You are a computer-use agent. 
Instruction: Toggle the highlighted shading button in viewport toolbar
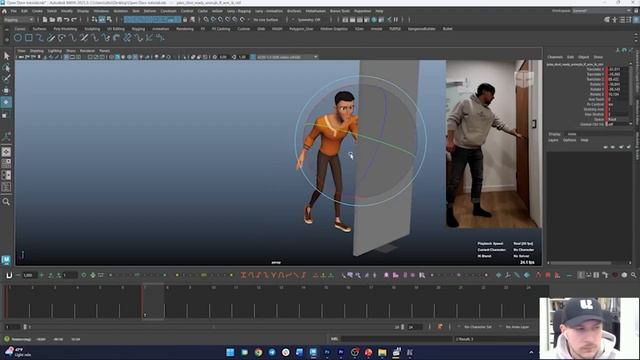[117, 57]
